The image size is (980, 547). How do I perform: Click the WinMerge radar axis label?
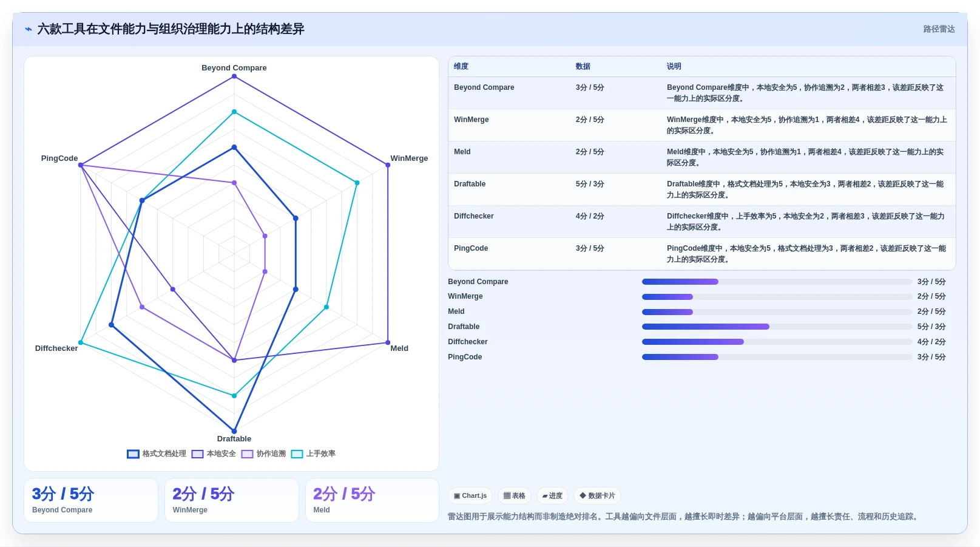(409, 158)
